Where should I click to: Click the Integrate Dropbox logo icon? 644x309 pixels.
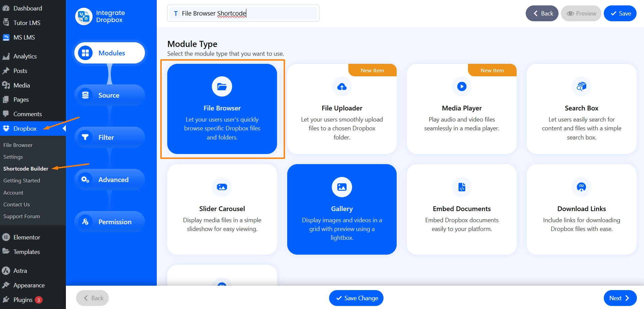pos(83,16)
